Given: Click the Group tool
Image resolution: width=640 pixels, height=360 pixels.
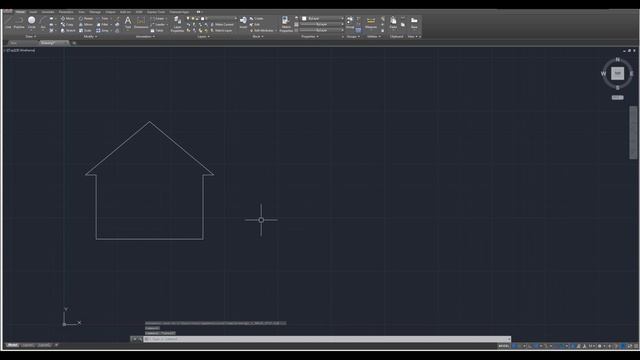Looking at the screenshot, I should click(x=350, y=22).
